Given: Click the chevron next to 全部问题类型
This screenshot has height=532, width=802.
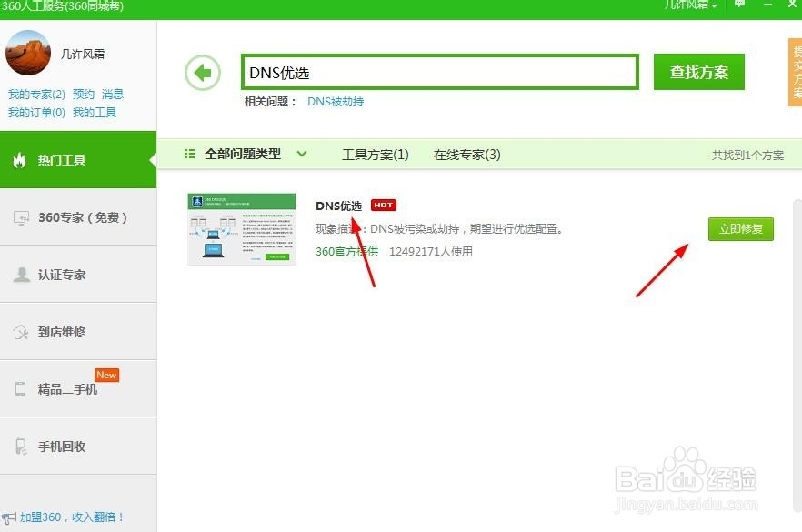Looking at the screenshot, I should [302, 154].
